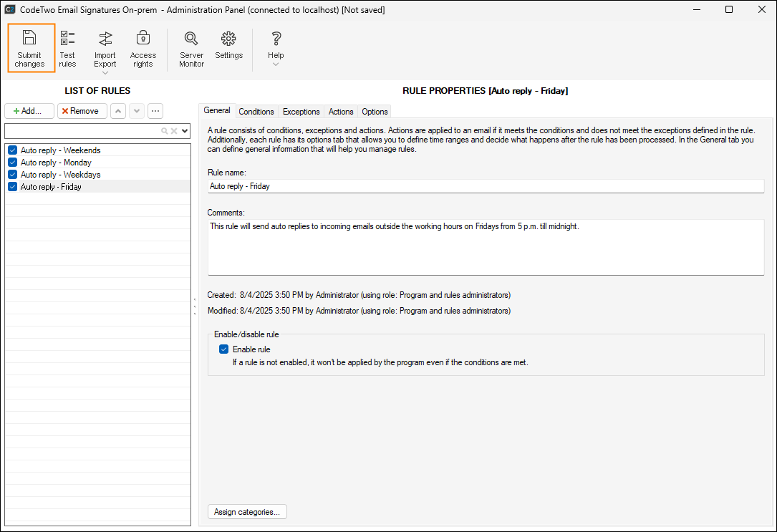Image resolution: width=777 pixels, height=532 pixels.
Task: Open the rules search filter dropdown arrow
Action: (185, 131)
